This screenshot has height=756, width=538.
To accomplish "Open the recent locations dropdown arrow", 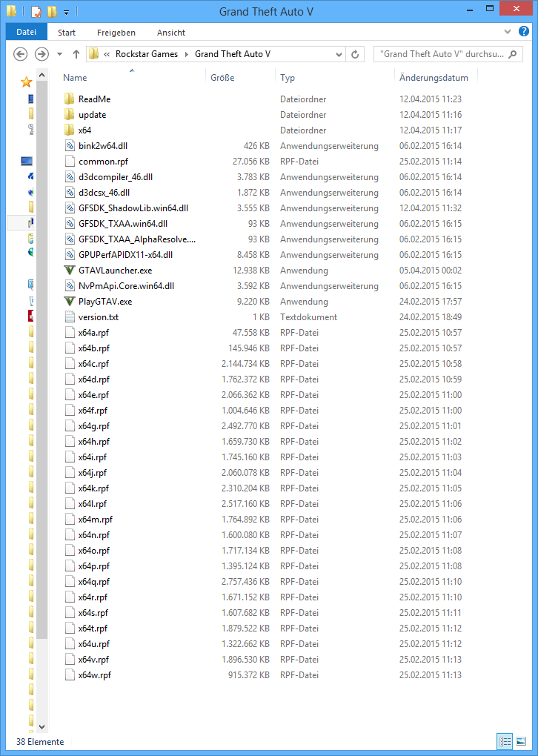I will [60, 54].
